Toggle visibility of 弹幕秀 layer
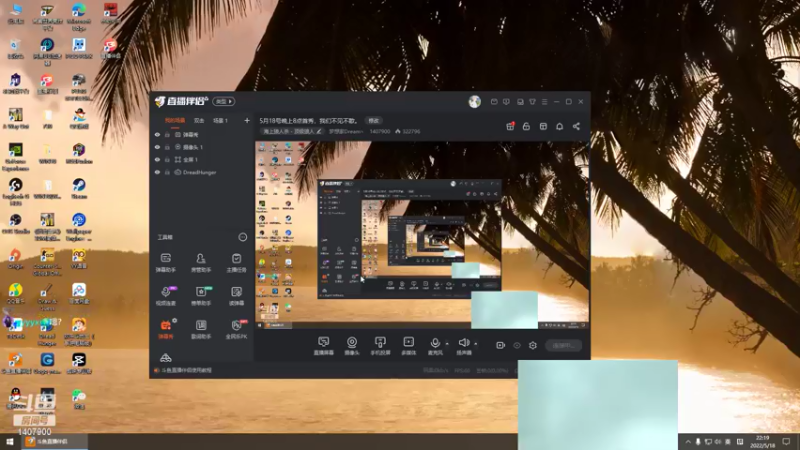Screen dimensions: 800x450 tap(157, 135)
